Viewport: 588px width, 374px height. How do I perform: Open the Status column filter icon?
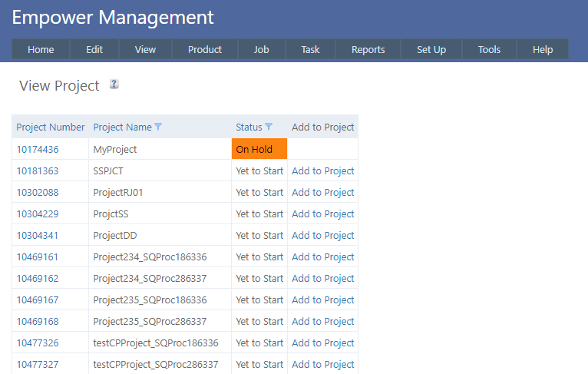(x=269, y=127)
